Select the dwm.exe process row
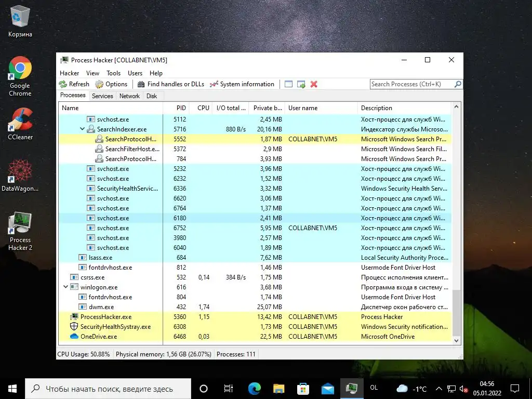Viewport: 532px width, 399px height. 255,307
